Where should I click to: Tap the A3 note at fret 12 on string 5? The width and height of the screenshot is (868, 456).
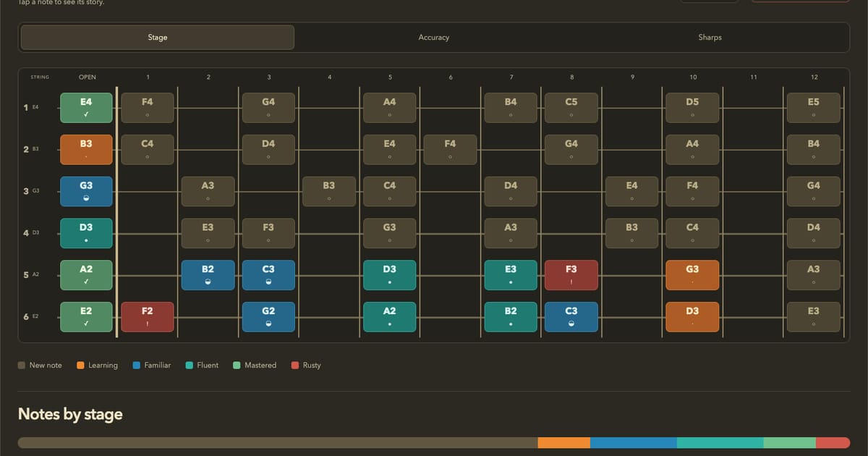coord(814,275)
